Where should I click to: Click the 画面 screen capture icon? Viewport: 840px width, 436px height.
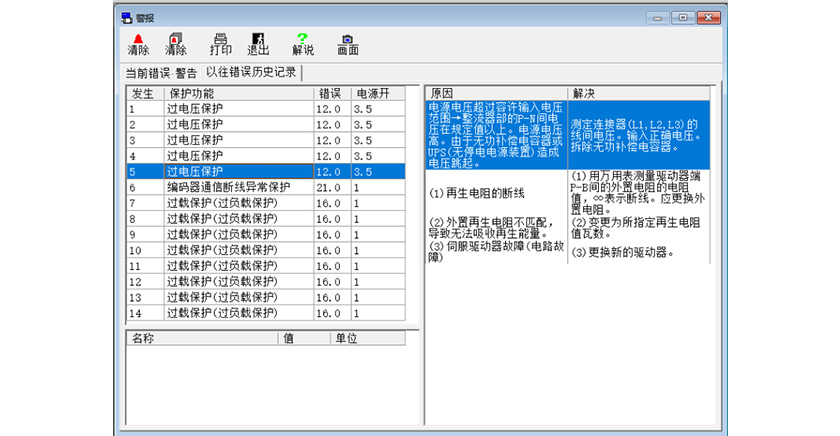(347, 41)
